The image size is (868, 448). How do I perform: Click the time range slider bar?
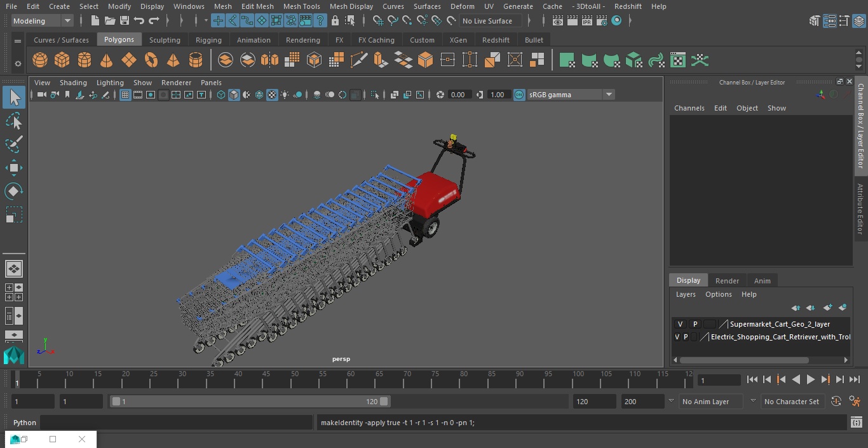[250, 401]
